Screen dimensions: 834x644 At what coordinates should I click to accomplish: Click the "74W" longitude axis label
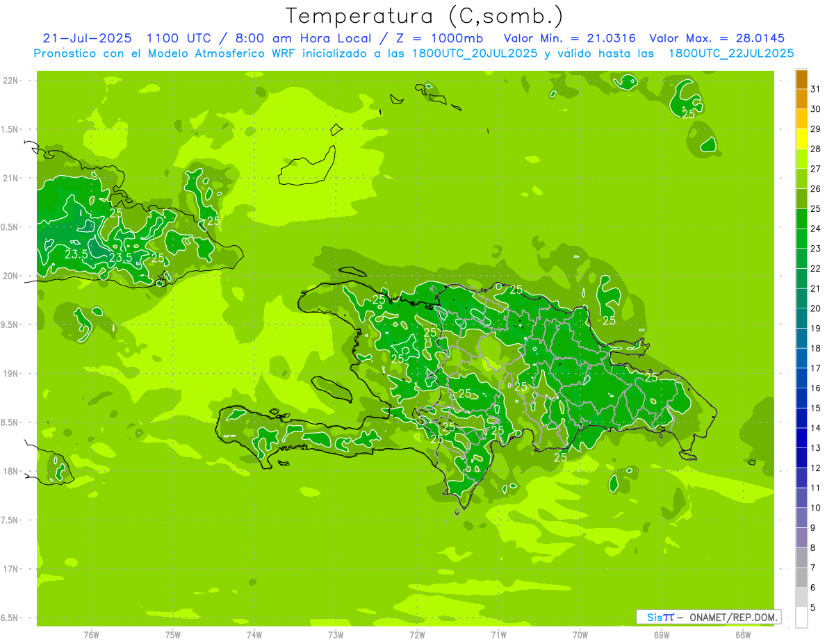[x=254, y=635]
